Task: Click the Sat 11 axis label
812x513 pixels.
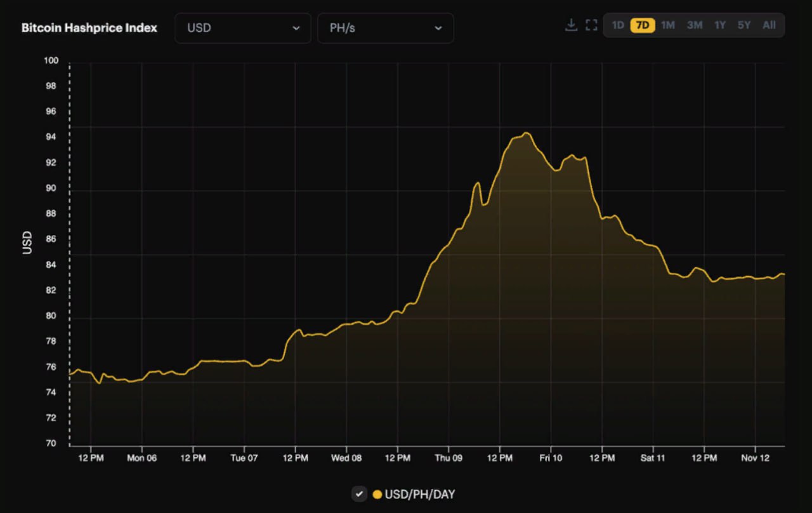Action: pos(653,458)
